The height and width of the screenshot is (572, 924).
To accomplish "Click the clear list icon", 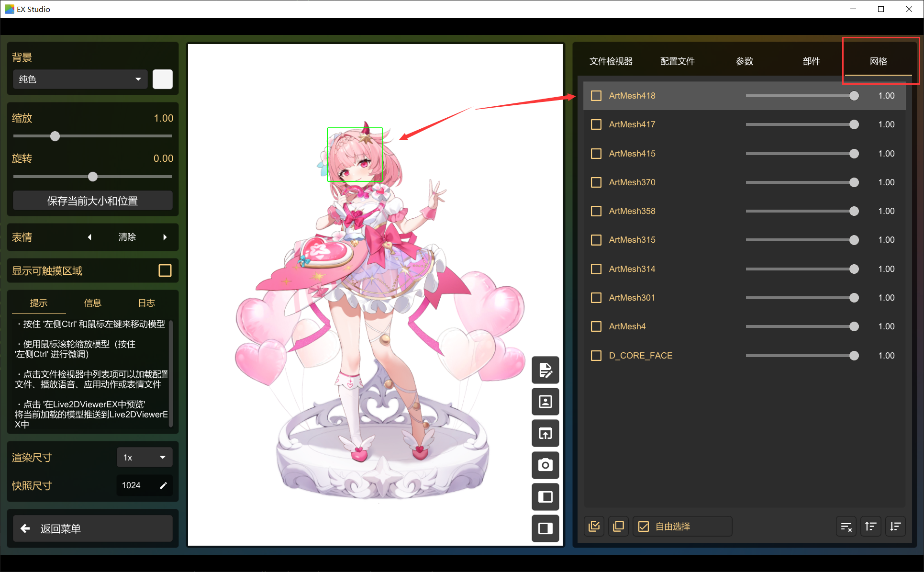I will point(846,527).
